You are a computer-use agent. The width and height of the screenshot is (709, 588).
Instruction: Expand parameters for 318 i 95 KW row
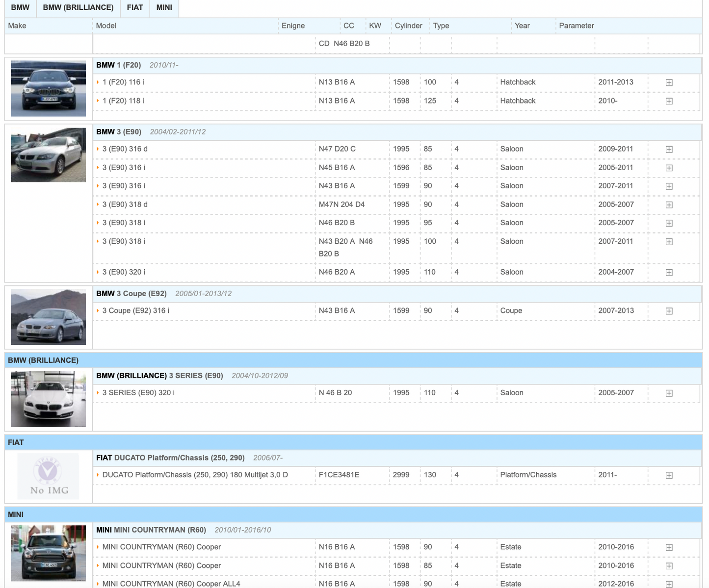(x=669, y=223)
